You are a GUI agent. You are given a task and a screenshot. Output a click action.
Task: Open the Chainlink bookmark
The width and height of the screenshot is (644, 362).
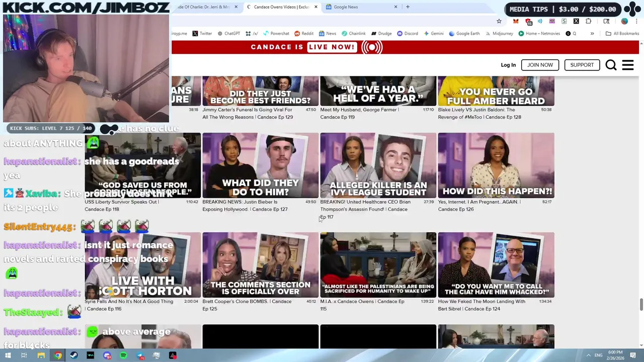coord(354,34)
